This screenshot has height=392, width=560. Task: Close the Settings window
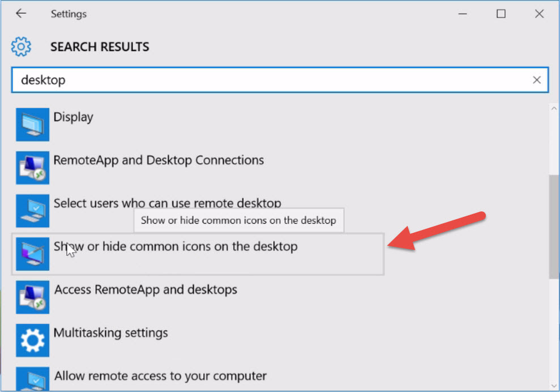539,14
